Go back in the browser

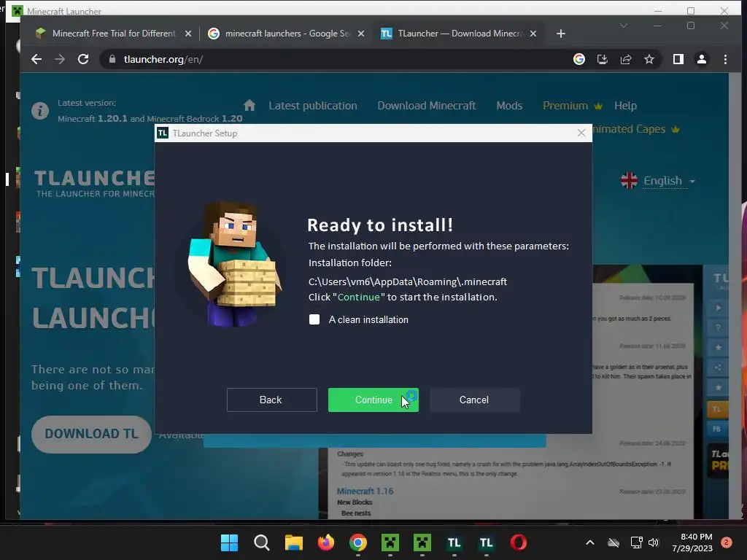pos(36,59)
